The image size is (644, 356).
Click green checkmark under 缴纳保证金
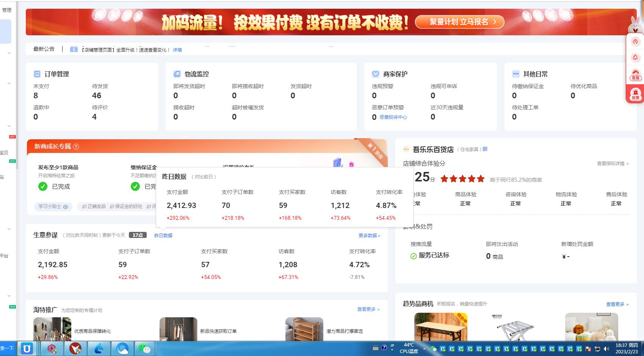click(135, 186)
